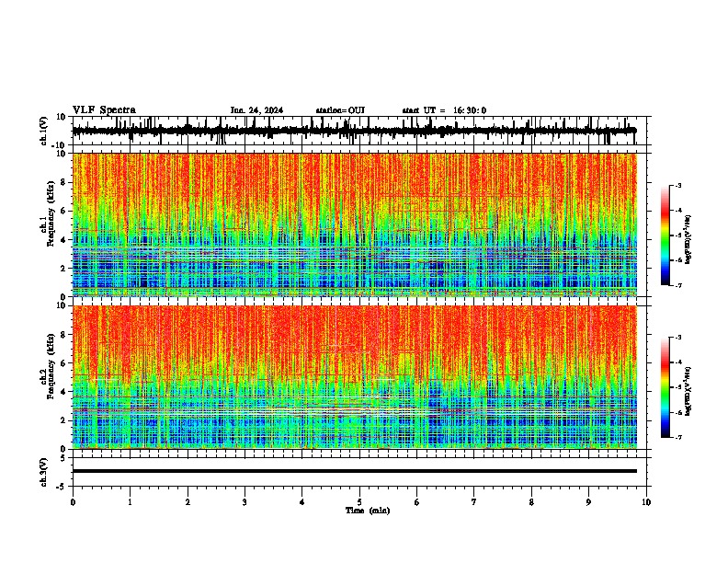The image size is (728, 563).
Task: Select the start UT 16:30:0 text
Action: click(444, 110)
